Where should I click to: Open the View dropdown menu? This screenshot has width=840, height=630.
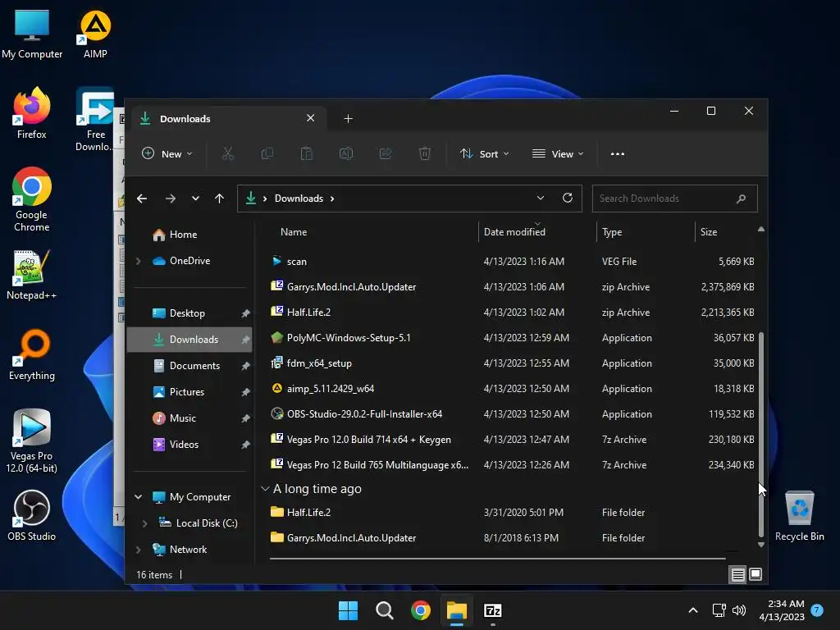(x=558, y=153)
